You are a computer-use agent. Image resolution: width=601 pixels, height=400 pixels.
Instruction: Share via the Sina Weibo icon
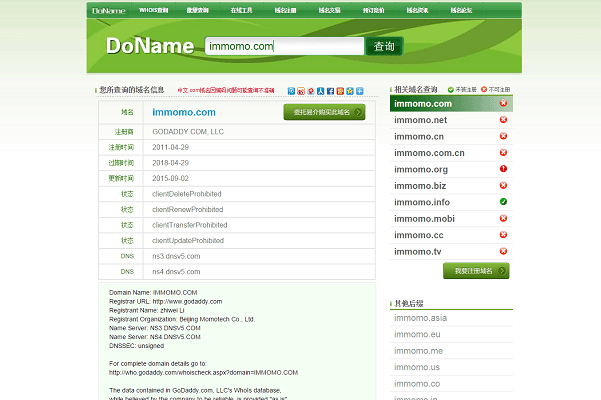pos(301,91)
